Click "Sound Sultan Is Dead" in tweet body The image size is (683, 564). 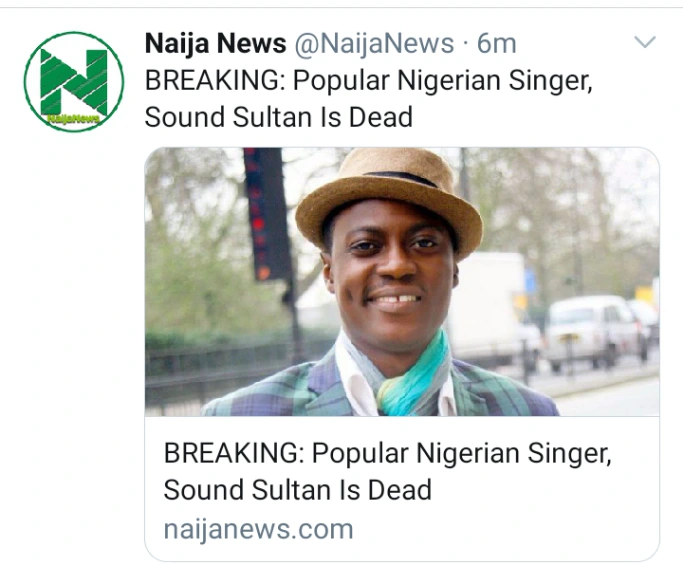(x=279, y=116)
